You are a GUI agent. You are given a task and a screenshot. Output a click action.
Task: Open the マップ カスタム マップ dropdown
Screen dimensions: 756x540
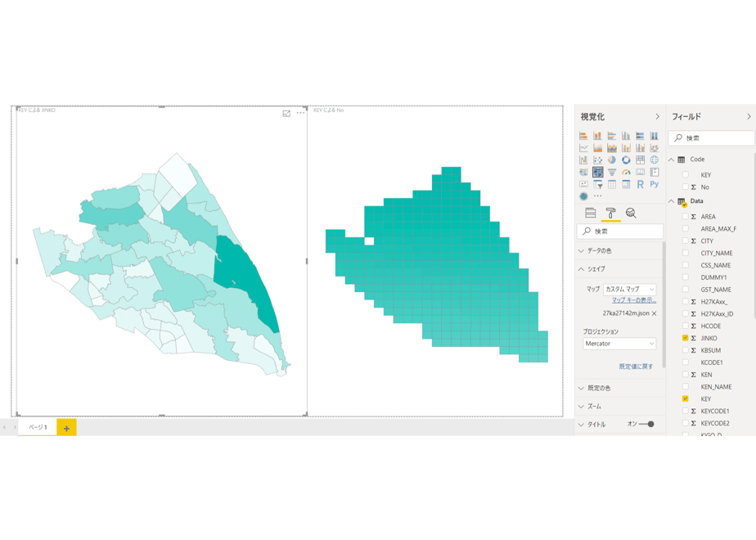[630, 290]
